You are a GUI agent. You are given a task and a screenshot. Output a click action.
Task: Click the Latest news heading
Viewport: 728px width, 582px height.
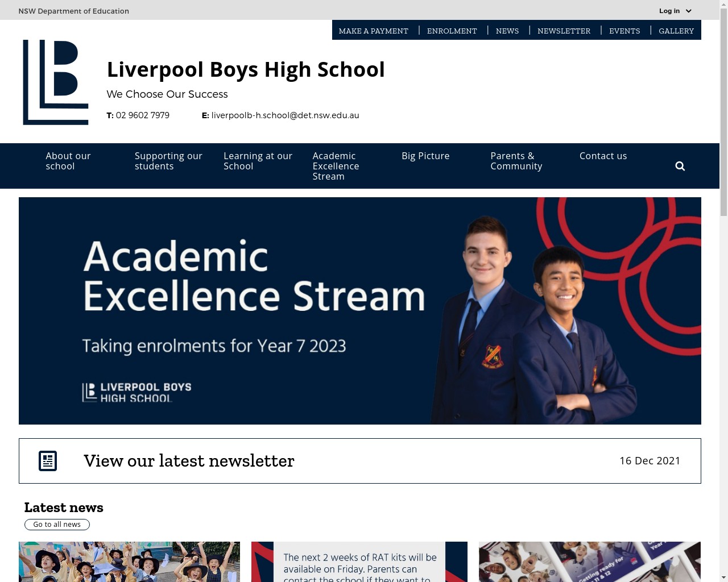pos(64,508)
